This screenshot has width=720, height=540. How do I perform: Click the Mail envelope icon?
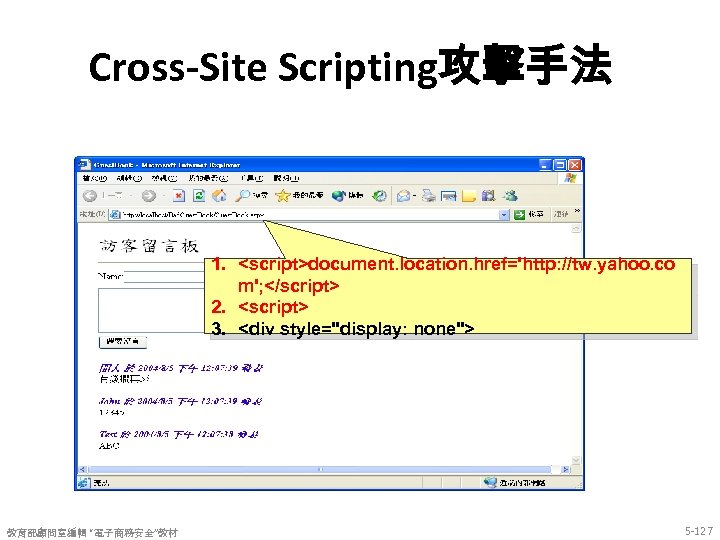(403, 197)
